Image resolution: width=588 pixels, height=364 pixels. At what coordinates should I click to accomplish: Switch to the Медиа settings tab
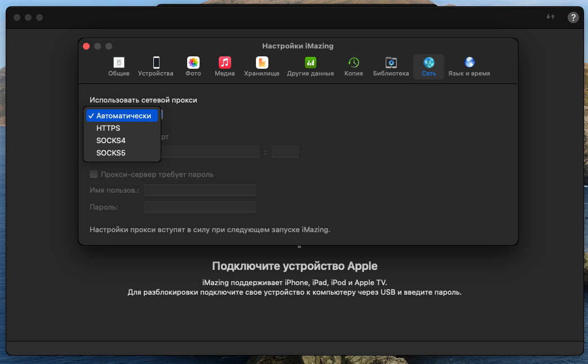224,66
